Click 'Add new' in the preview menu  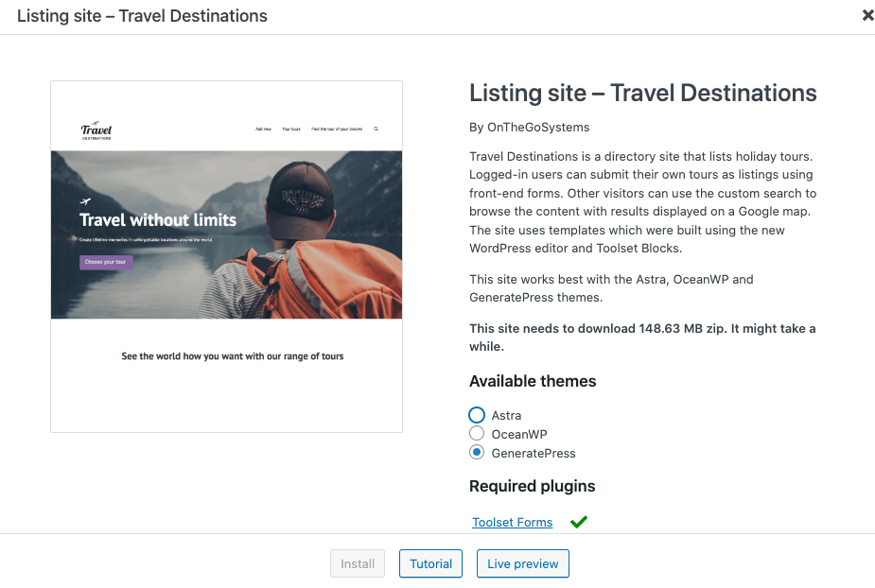(263, 129)
